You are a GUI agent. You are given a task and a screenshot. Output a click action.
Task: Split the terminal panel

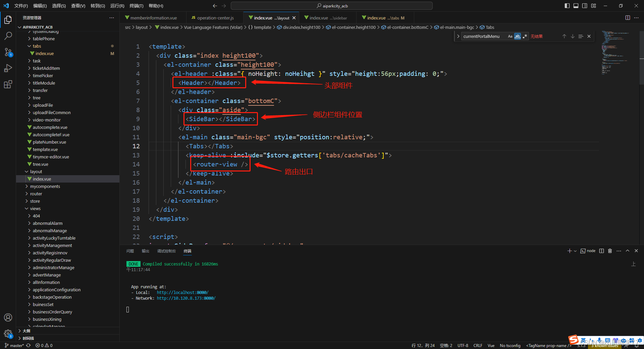click(601, 251)
